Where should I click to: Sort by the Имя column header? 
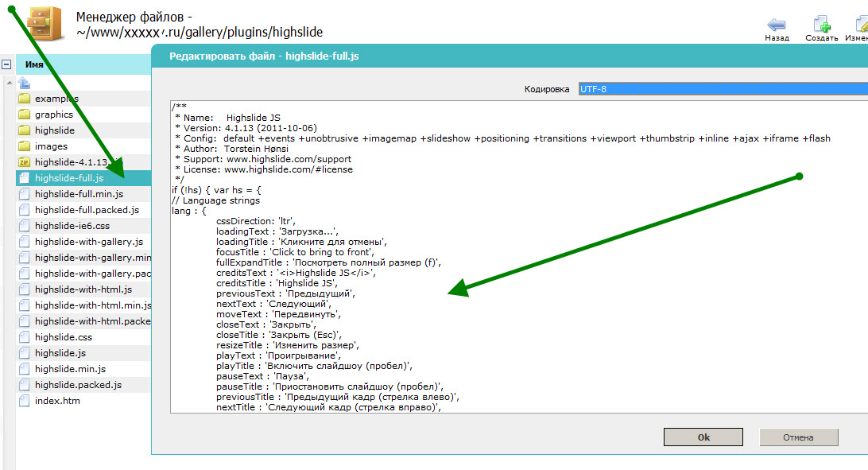(34, 64)
